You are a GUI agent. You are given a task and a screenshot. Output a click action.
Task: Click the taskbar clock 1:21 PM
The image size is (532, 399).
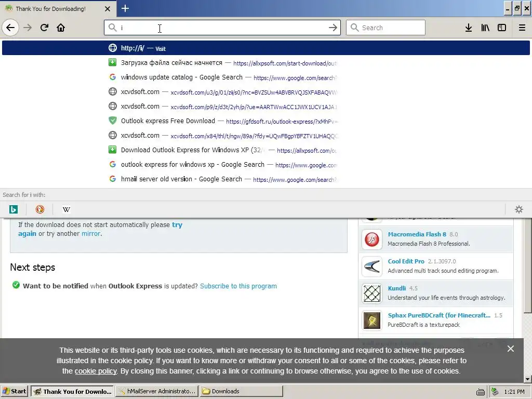tap(514, 392)
